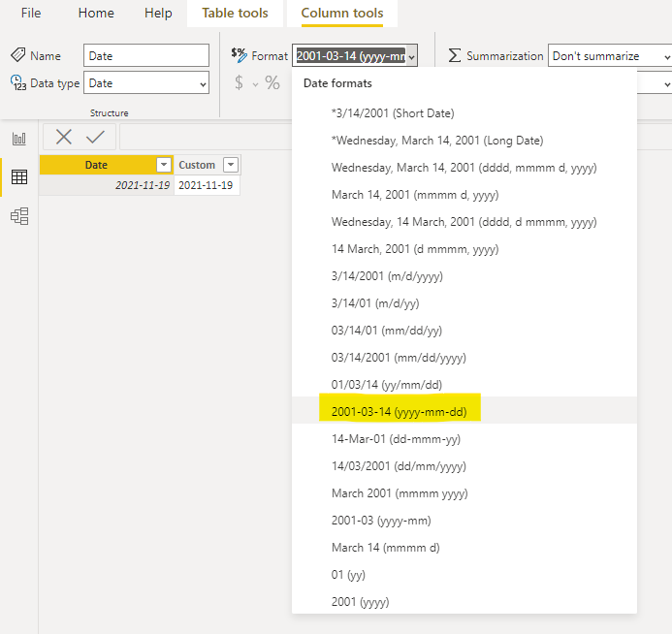This screenshot has height=634, width=672.
Task: Open the File menu
Action: [31, 14]
